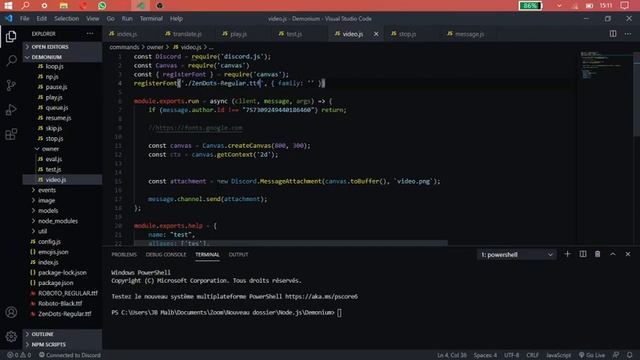Open ZenDots-Regular.ttf in the file tree
The width and height of the screenshot is (640, 360).
click(x=64, y=314)
